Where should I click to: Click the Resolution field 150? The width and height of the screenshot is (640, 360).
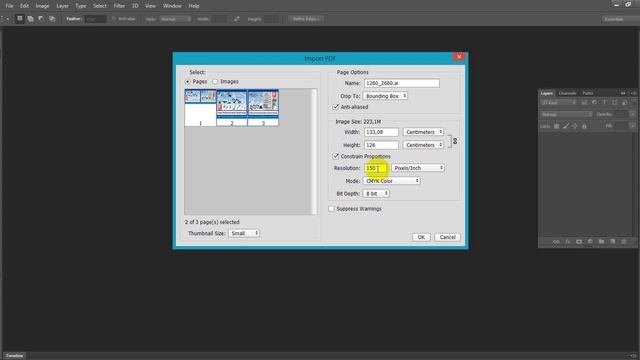click(376, 168)
